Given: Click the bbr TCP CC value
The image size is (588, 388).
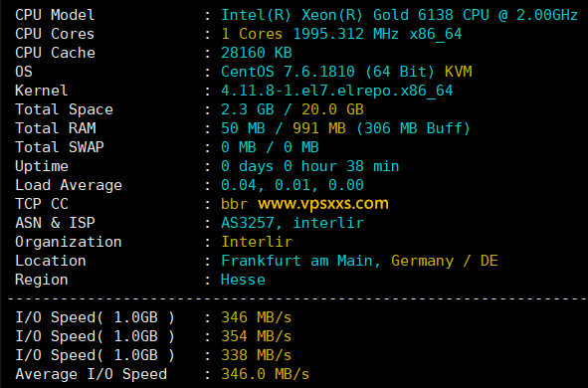Looking at the screenshot, I should pyautogui.click(x=235, y=204).
